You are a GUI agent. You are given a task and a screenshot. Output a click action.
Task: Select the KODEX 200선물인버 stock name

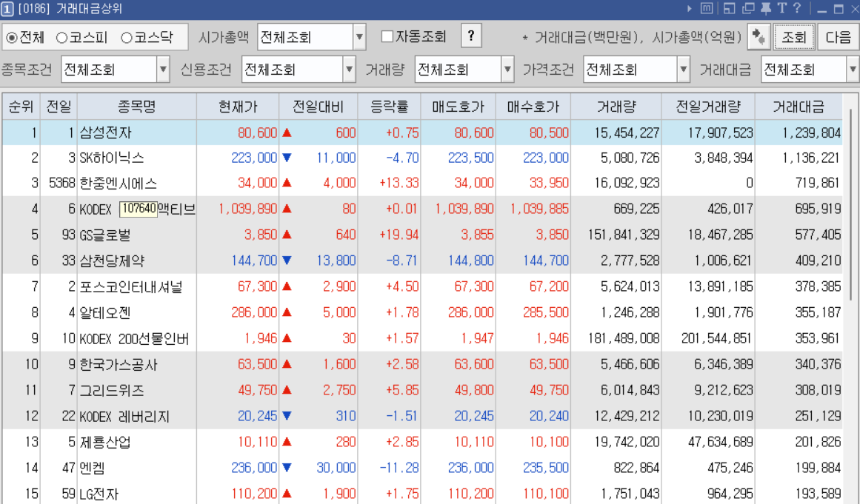[134, 338]
